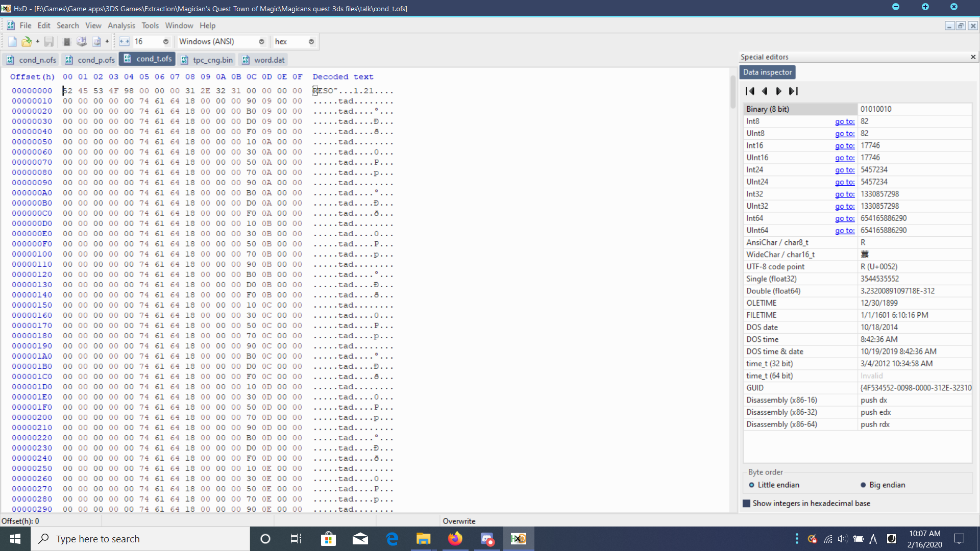Go to previous byte in Data inspector

pyautogui.click(x=765, y=91)
